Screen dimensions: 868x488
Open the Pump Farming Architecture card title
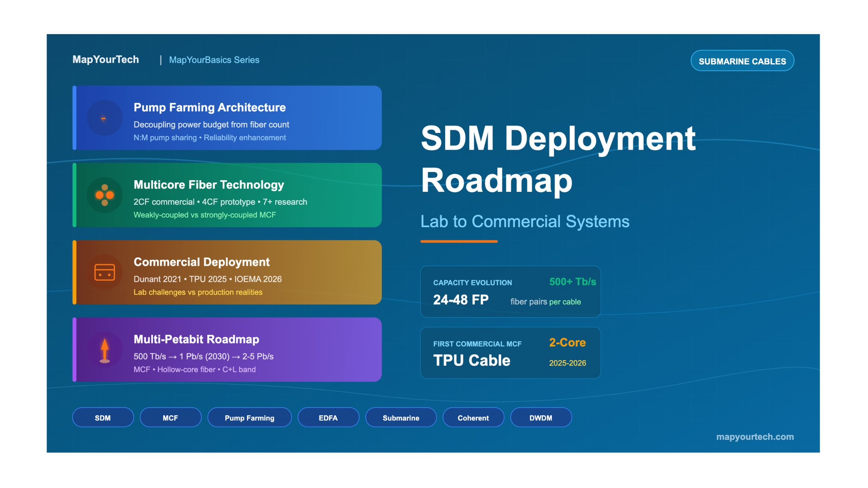(209, 107)
